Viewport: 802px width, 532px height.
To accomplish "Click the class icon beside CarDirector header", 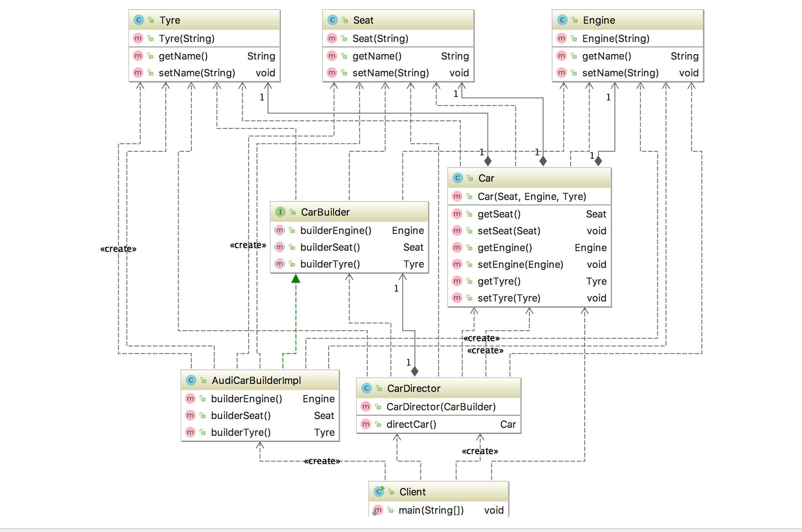I will 367,388.
